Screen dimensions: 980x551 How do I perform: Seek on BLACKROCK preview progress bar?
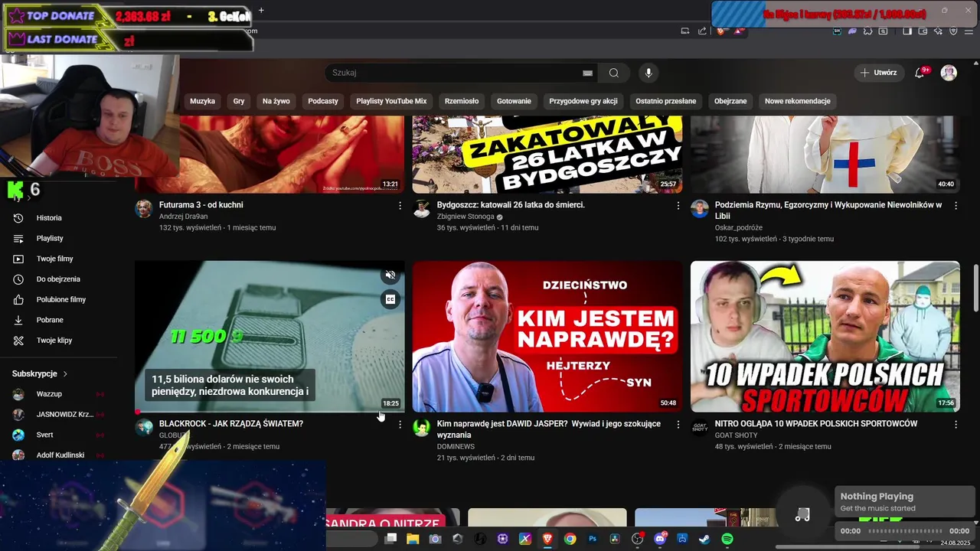269,412
